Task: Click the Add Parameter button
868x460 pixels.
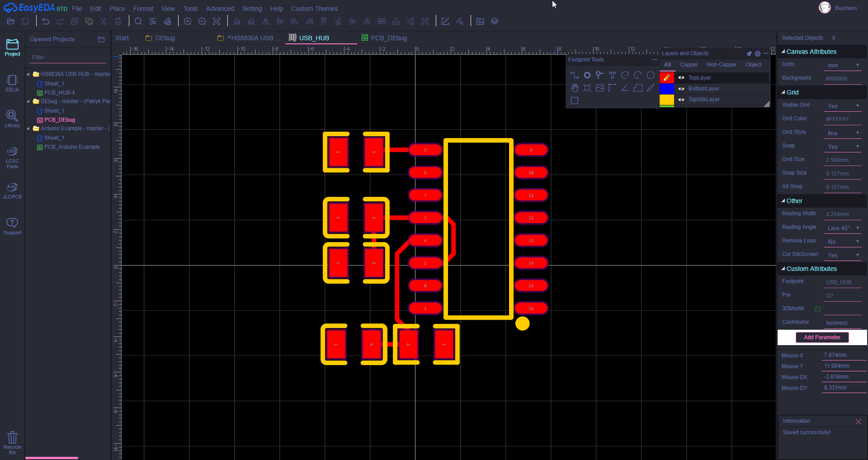Action: [822, 337]
